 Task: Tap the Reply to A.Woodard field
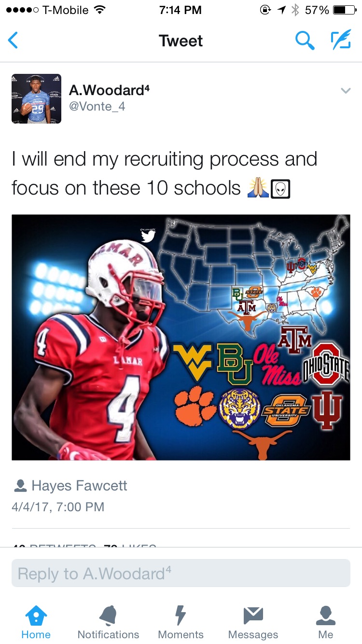181,573
